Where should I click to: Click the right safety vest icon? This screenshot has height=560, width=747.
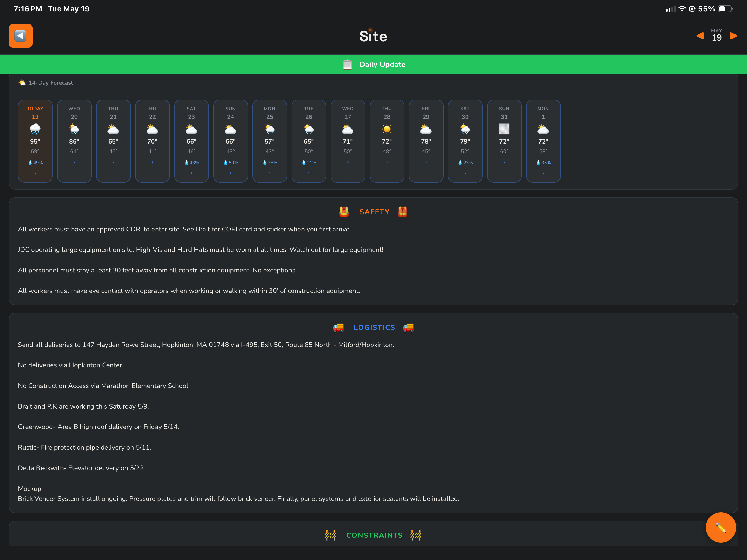403,212
